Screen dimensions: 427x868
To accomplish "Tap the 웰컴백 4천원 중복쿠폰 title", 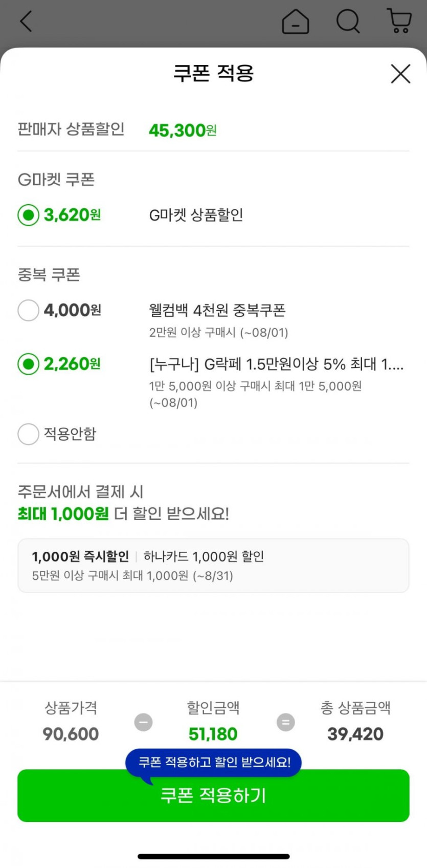I will click(x=217, y=310).
